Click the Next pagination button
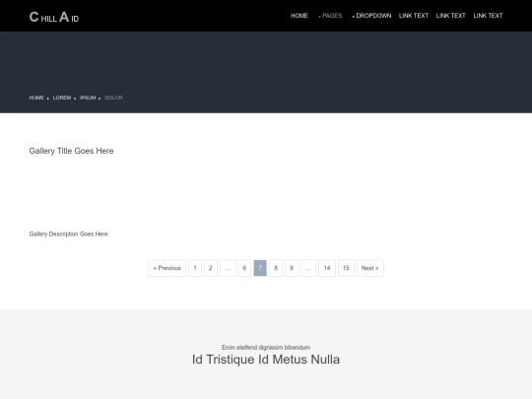This screenshot has height=399, width=532. click(370, 268)
